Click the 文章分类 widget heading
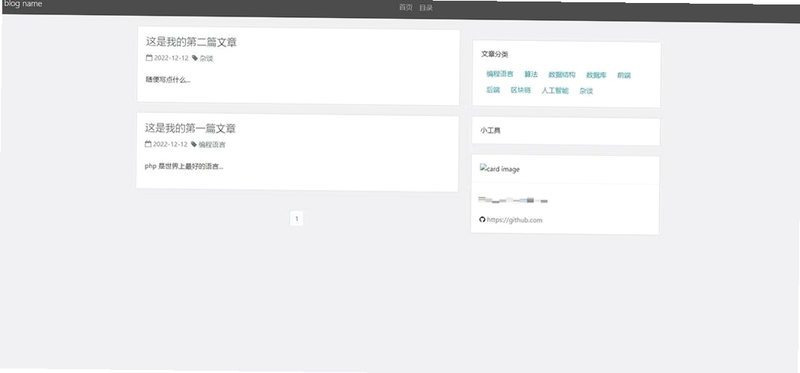Screen dimensions: 800x373 [x=494, y=54]
